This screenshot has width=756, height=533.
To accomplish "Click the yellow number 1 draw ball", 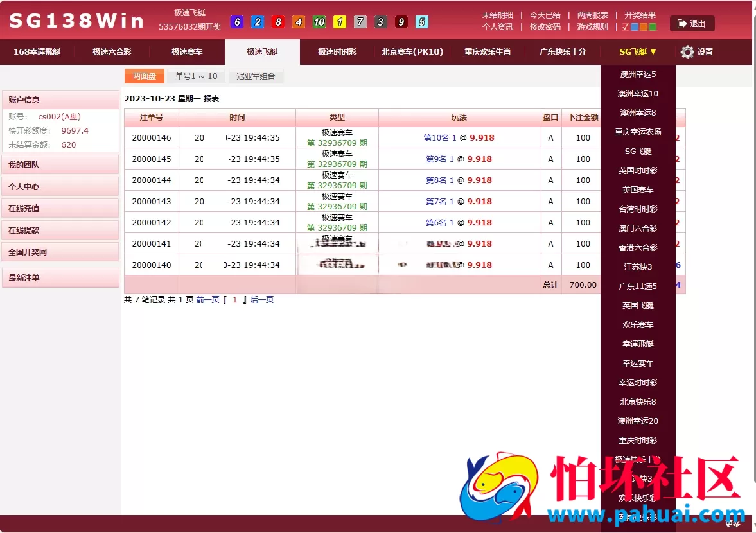I will tap(340, 22).
